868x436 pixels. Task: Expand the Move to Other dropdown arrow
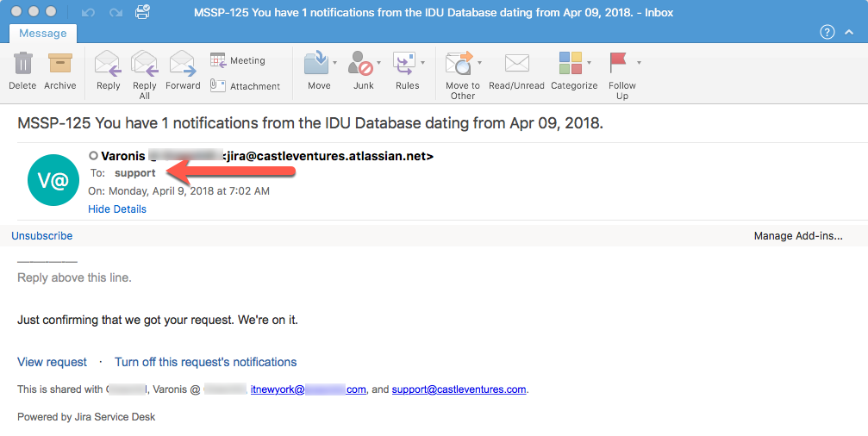(x=479, y=63)
